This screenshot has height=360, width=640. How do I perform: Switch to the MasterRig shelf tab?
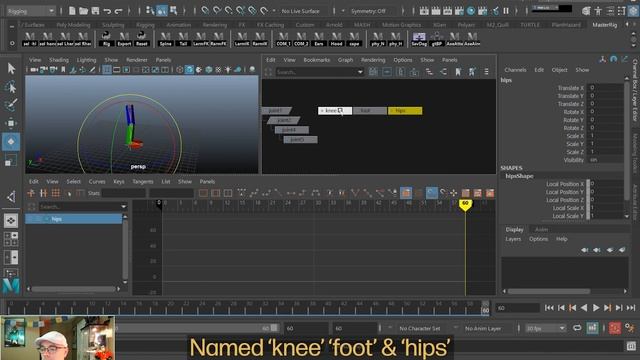point(604,25)
